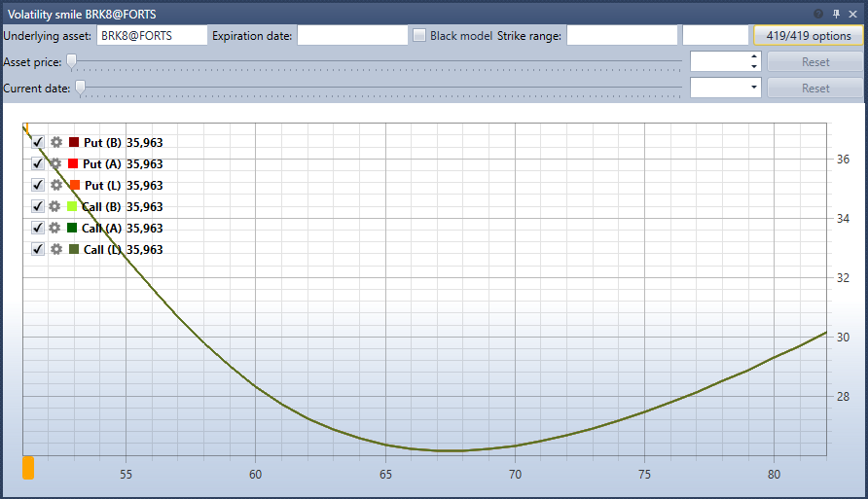Click the 419/419 options button
868x499 pixels.
click(x=809, y=35)
